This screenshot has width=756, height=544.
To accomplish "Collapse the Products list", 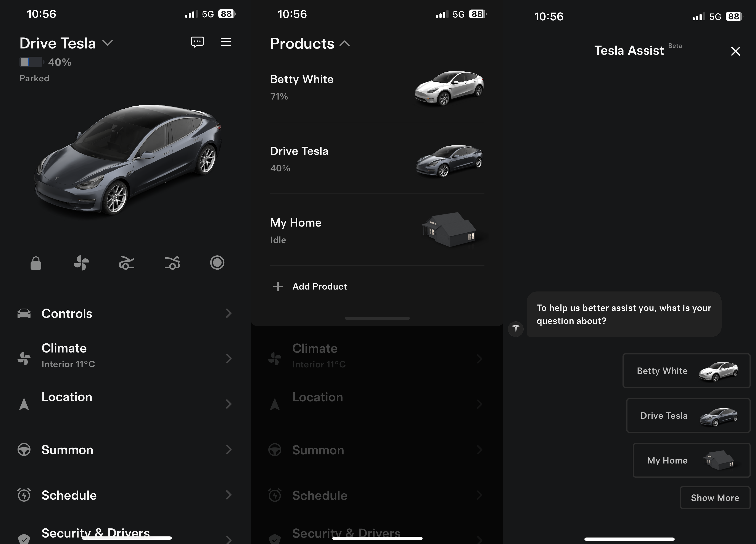I will pos(345,43).
